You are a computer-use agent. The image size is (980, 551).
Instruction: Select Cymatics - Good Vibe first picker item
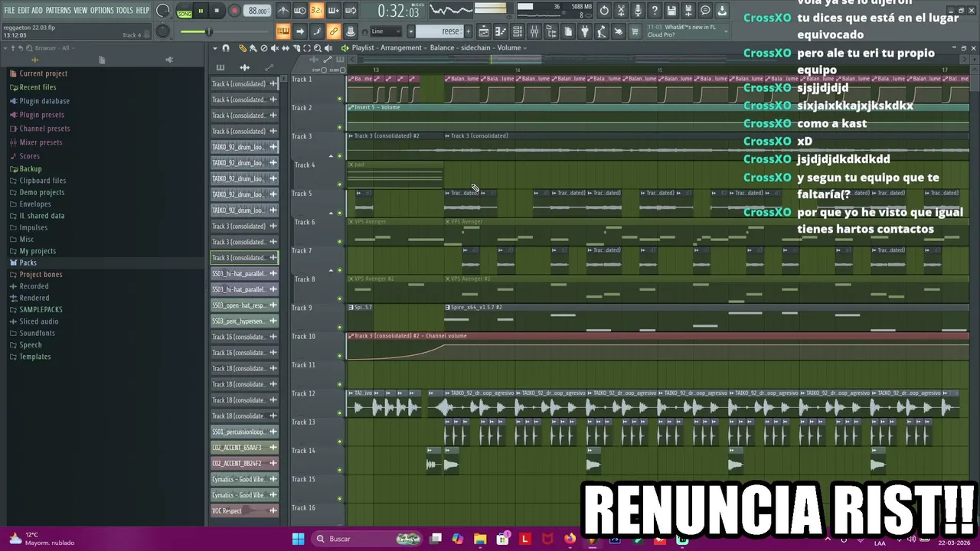click(x=244, y=479)
